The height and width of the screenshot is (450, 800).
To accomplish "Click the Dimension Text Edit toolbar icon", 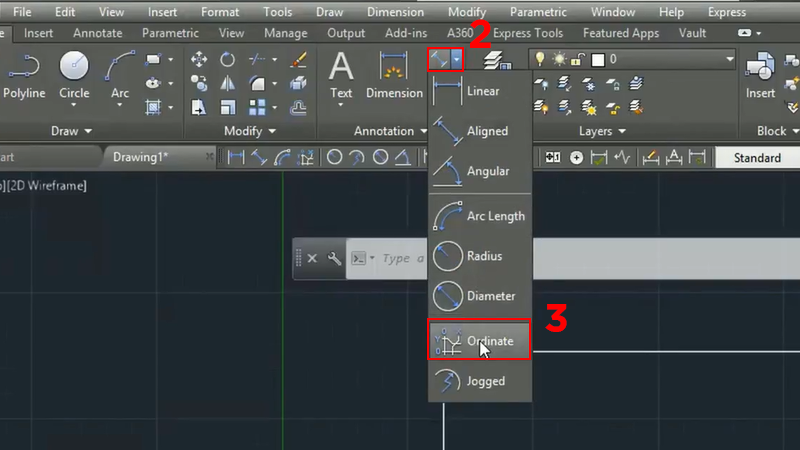I will 674,158.
